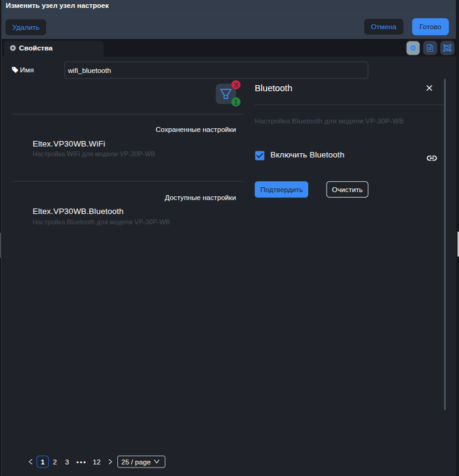Close the Bluetooth settings panel

[x=429, y=88]
